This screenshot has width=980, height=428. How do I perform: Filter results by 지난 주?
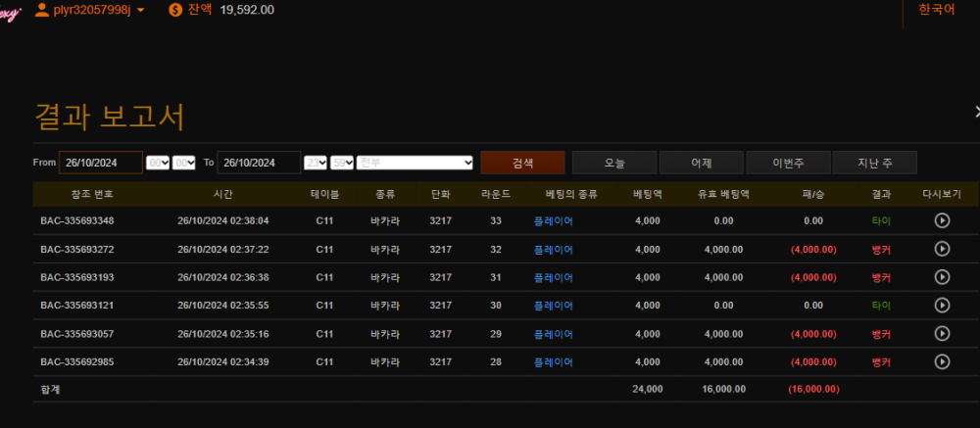pos(874,163)
